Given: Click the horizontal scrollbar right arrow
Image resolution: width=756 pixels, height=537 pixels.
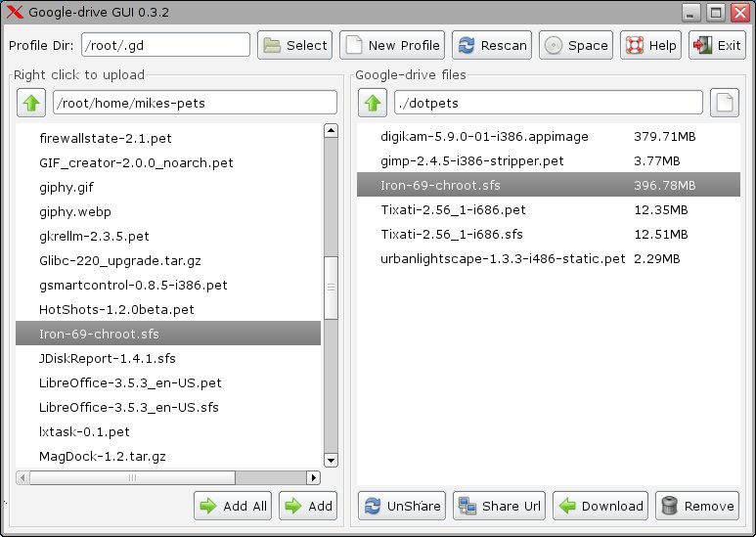Looking at the screenshot, I should [x=313, y=477].
